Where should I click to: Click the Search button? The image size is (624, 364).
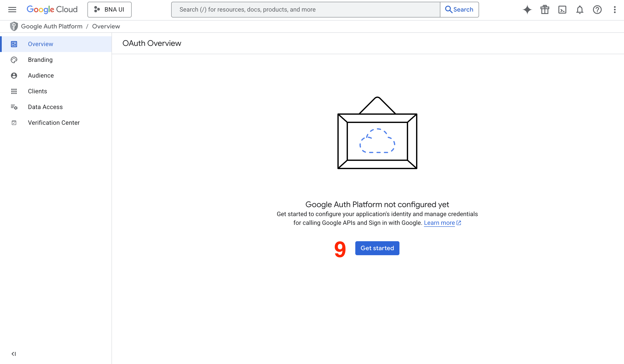click(459, 10)
